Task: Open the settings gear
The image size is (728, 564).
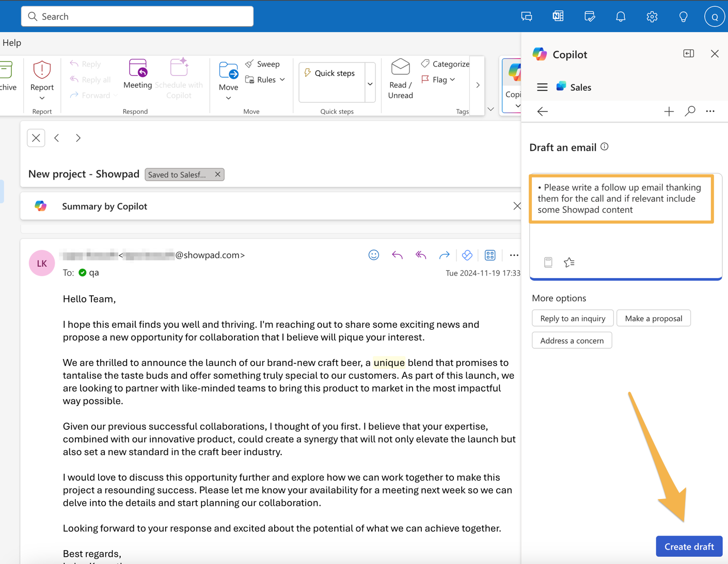Action: pos(652,17)
